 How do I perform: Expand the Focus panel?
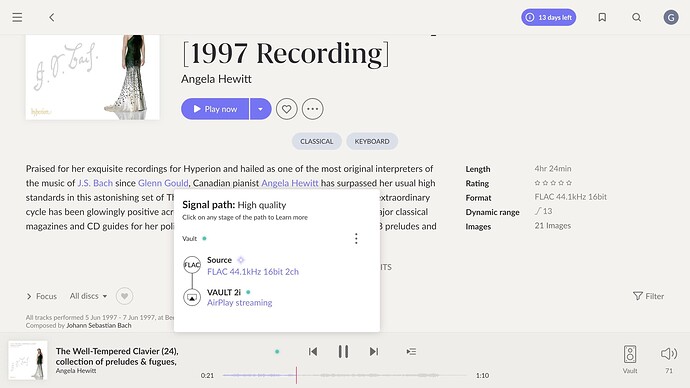(x=42, y=296)
